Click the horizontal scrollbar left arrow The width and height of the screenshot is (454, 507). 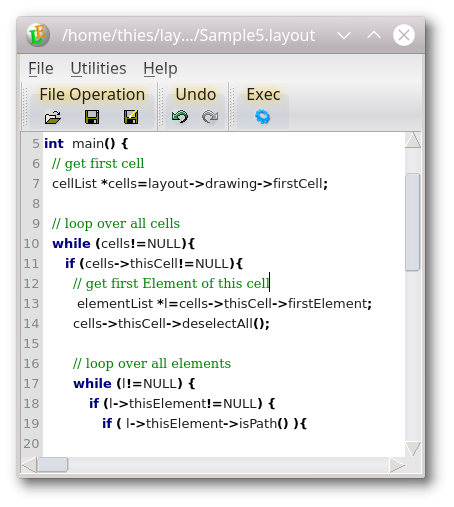(x=29, y=465)
